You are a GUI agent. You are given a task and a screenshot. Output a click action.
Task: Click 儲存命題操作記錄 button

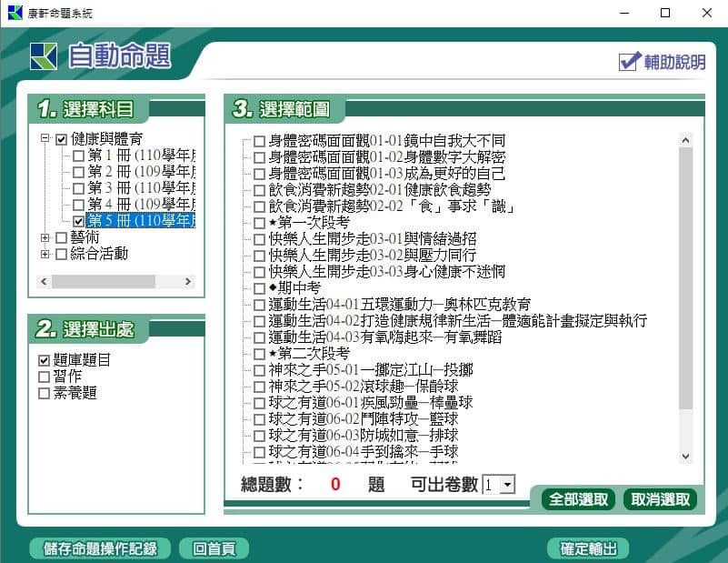tap(100, 548)
